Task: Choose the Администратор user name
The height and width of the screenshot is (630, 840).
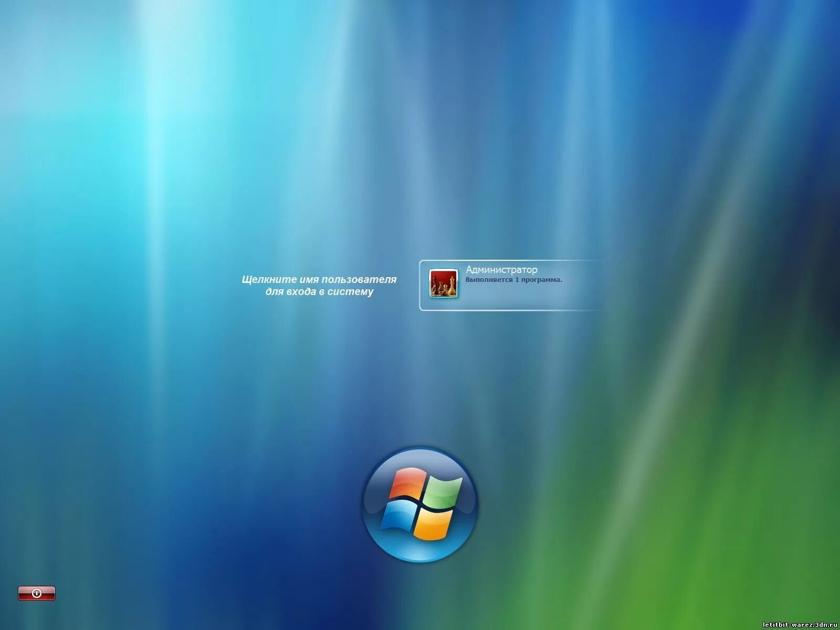Action: click(501, 269)
